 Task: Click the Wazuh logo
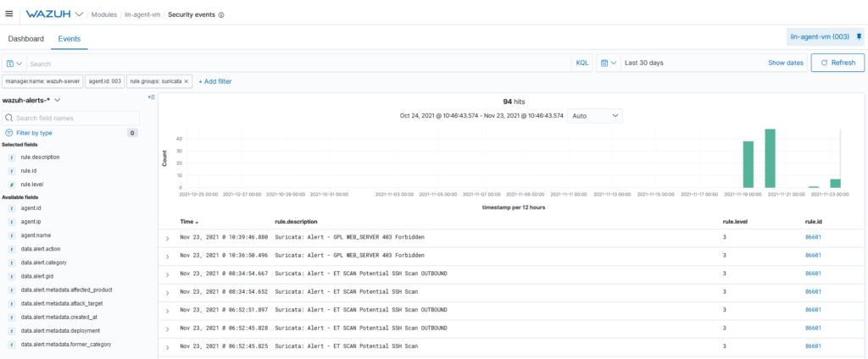click(x=49, y=14)
